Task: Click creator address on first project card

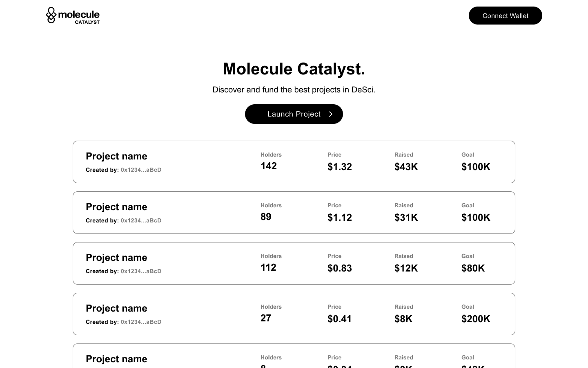Action: pyautogui.click(x=141, y=170)
